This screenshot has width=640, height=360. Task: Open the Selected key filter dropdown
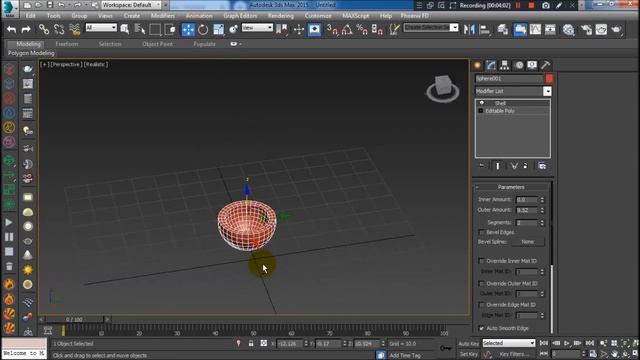point(509,343)
